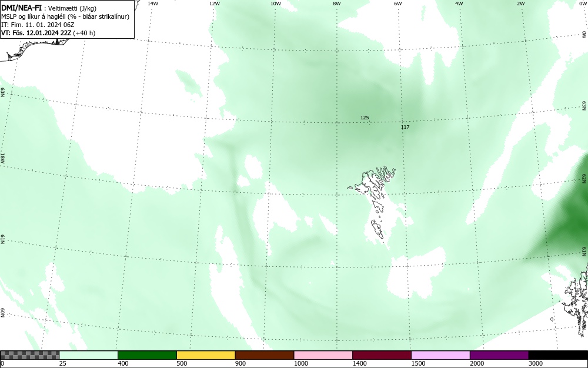Click the 2W longitude label
This screenshot has width=588, height=368.
pyautogui.click(x=520, y=4)
